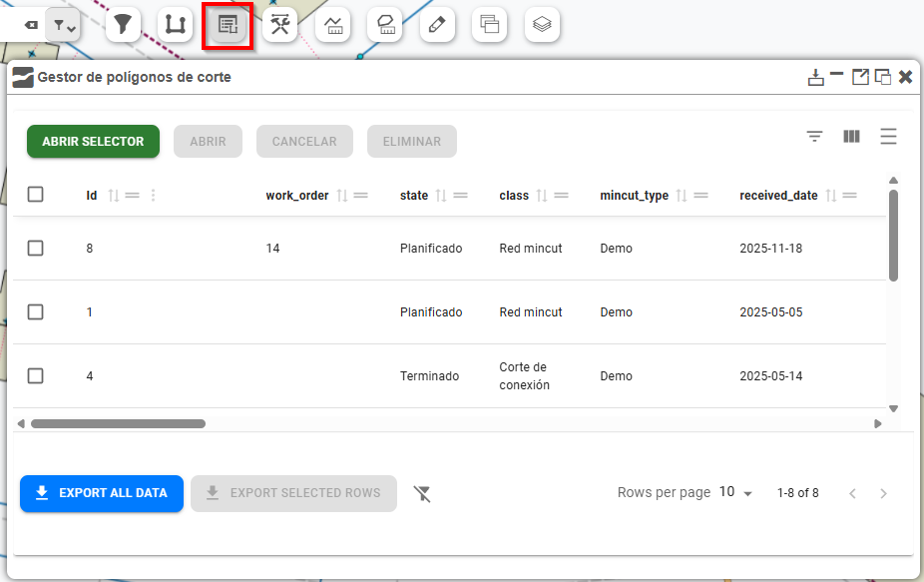Sort by received_date column header
This screenshot has width=924, height=582.
tap(778, 196)
